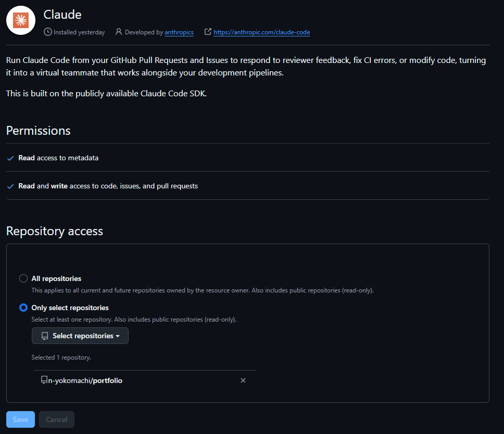Image resolution: width=504 pixels, height=434 pixels.
Task: Select the Only select repositories radio option
Action: [x=23, y=308]
